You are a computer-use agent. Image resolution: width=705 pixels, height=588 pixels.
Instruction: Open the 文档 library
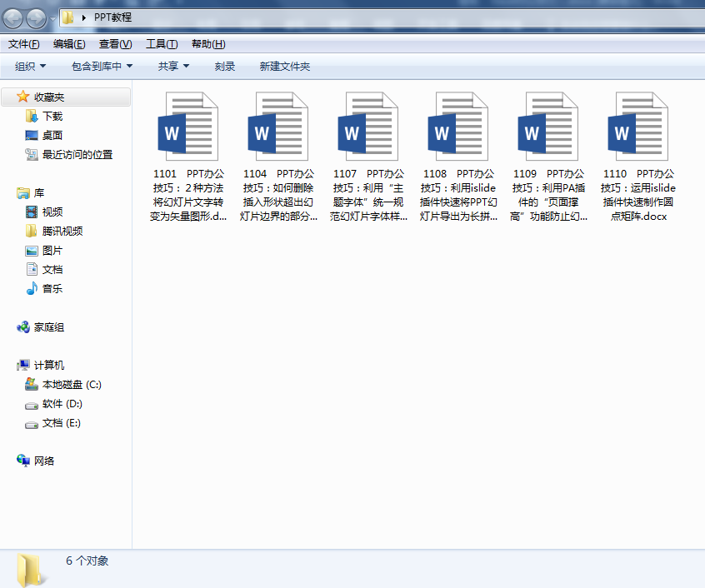pyautogui.click(x=52, y=270)
